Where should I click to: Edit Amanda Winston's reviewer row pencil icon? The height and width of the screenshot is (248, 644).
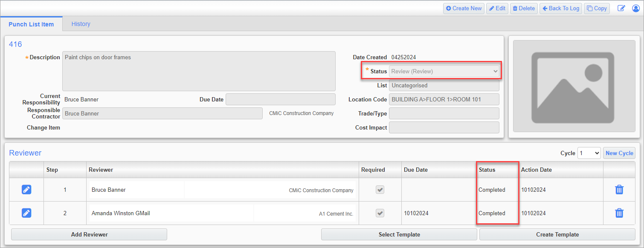pyautogui.click(x=26, y=213)
